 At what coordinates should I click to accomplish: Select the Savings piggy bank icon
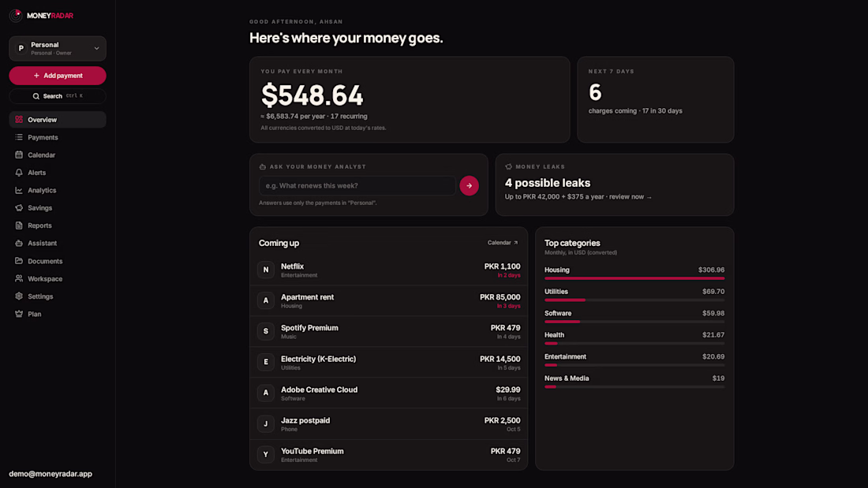point(19,208)
